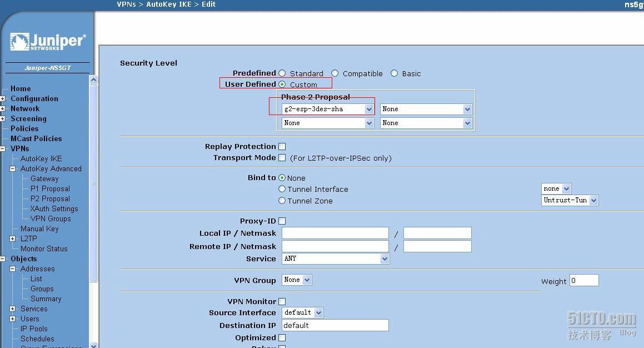Open the Gateway menu item

tap(44, 178)
